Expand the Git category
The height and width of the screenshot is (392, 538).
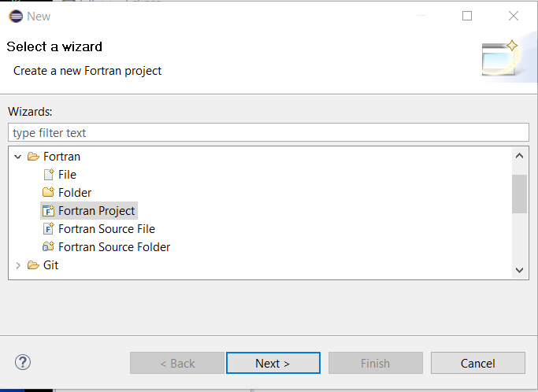tap(18, 265)
